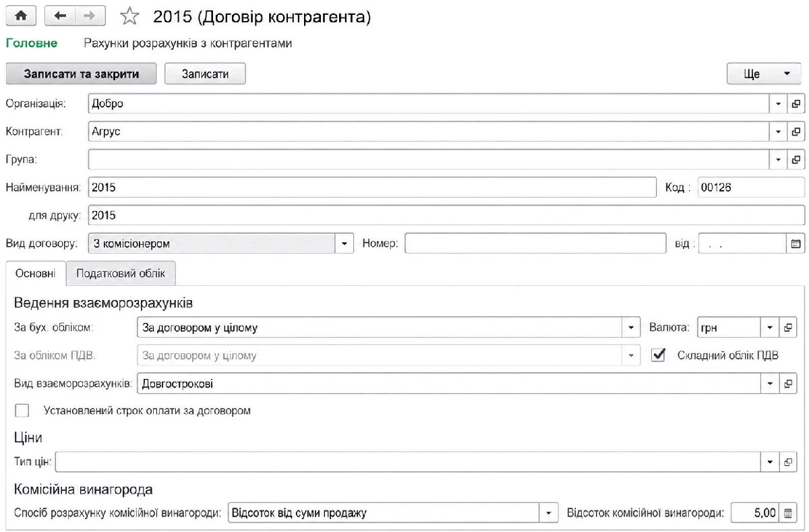Viewport: 809px width, 532px height.
Task: Switch to the Основні tab
Action: click(36, 274)
